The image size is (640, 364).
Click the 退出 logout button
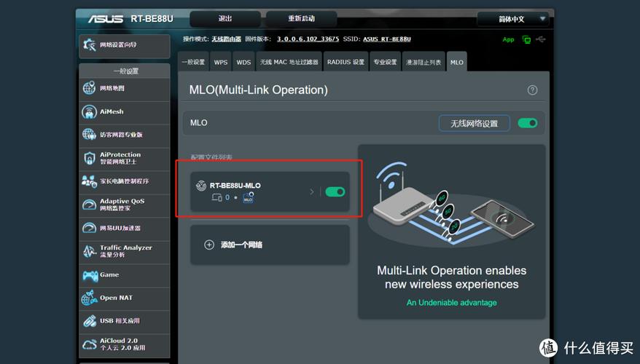click(x=225, y=19)
